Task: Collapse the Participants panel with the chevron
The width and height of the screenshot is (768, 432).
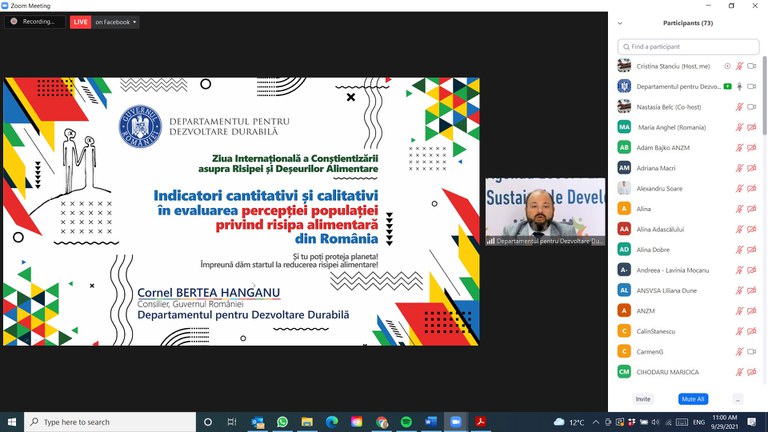Action: click(x=620, y=23)
